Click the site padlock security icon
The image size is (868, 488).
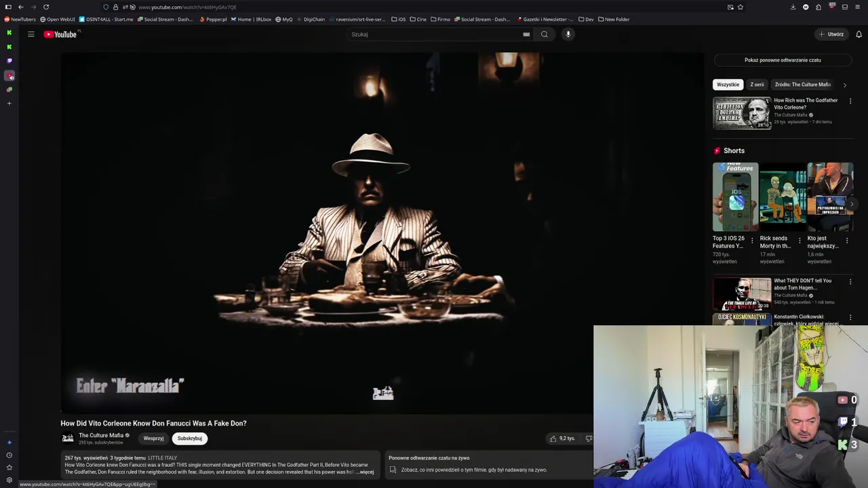tap(115, 7)
